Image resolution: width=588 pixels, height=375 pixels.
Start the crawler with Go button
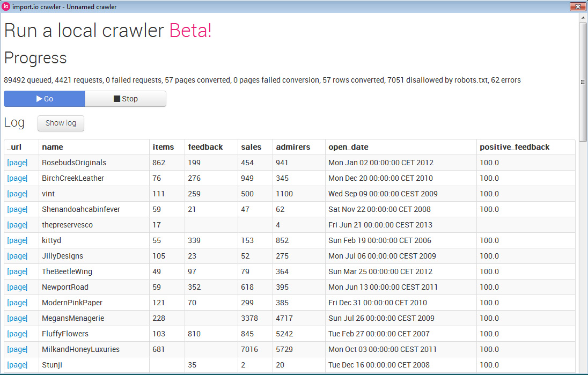pos(45,99)
